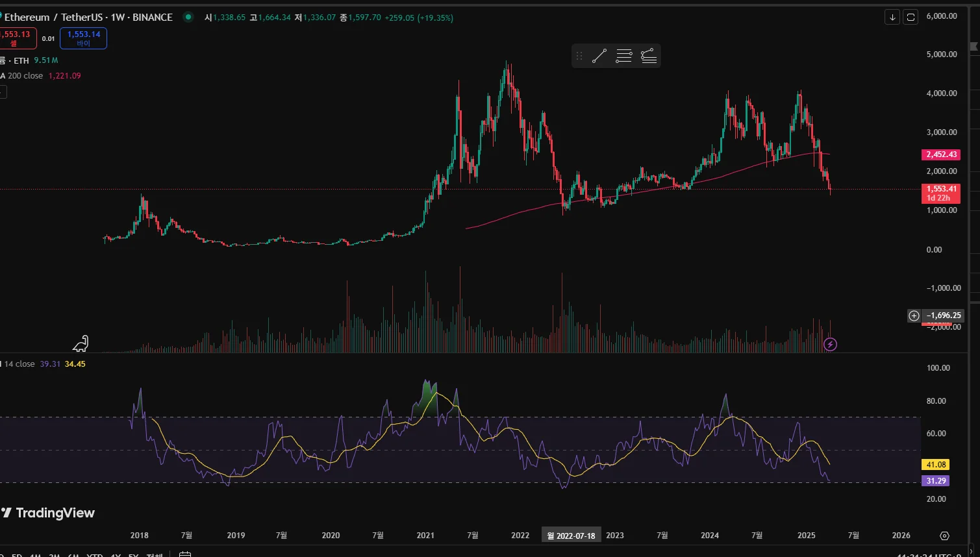Click the red 2,452.43 price axis label
The image size is (980, 557).
[x=941, y=155]
